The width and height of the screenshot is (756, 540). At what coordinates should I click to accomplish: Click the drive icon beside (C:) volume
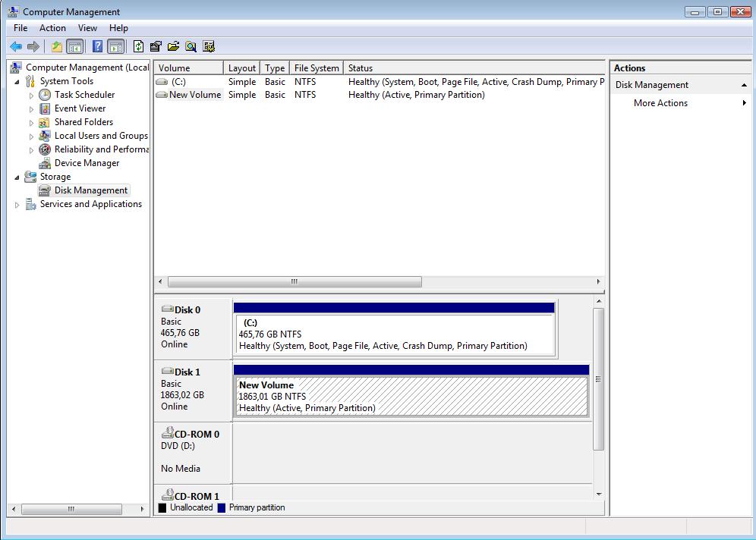tap(162, 82)
